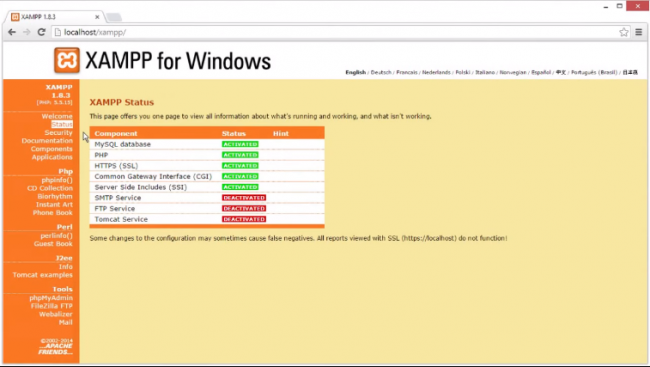The width and height of the screenshot is (650, 367).
Task: Select the XAMPP 1.8.3 browser tab
Action: 55,17
